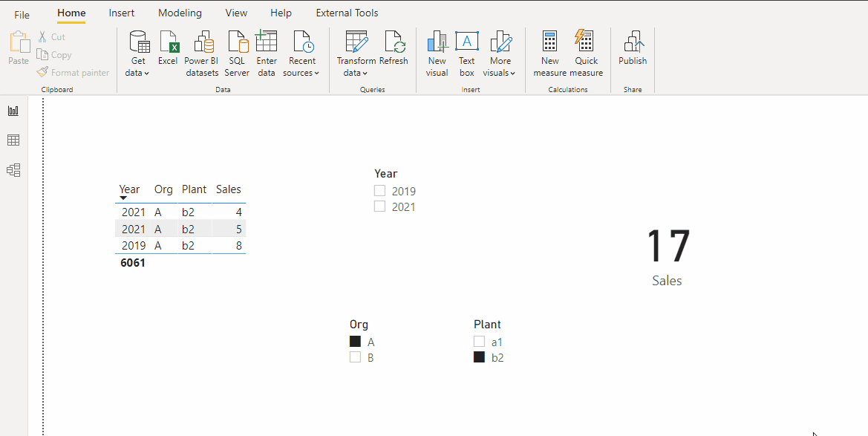Screen dimensions: 868x436
Task: Expand the Transform data dropdown arrow
Action: [x=365, y=73]
